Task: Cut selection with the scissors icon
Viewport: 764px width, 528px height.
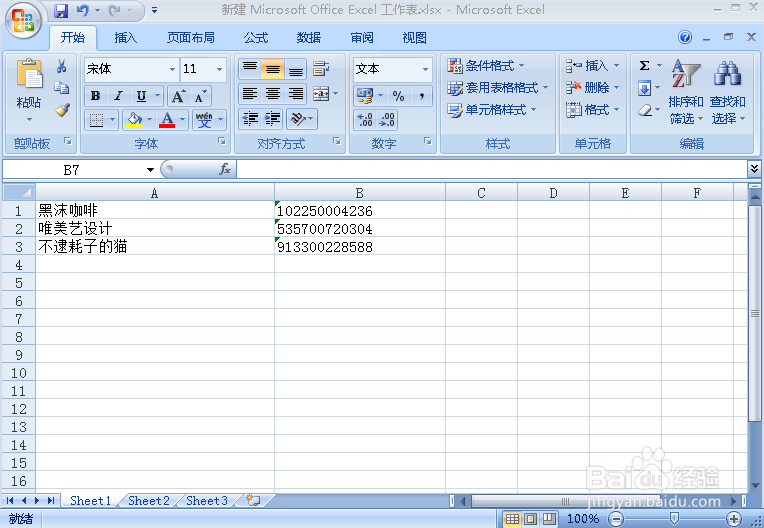Action: tap(61, 66)
